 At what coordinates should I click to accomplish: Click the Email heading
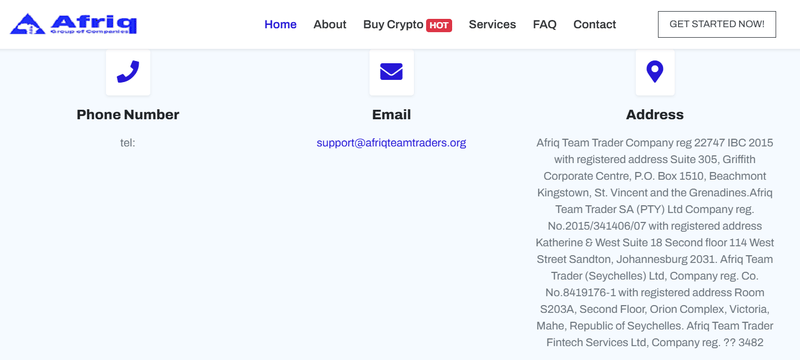tap(391, 115)
